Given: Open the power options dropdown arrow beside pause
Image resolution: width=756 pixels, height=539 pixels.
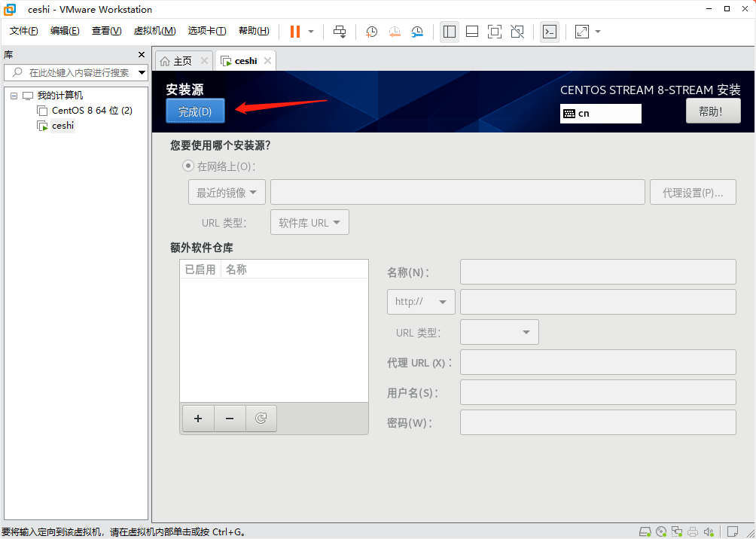Looking at the screenshot, I should (x=311, y=32).
